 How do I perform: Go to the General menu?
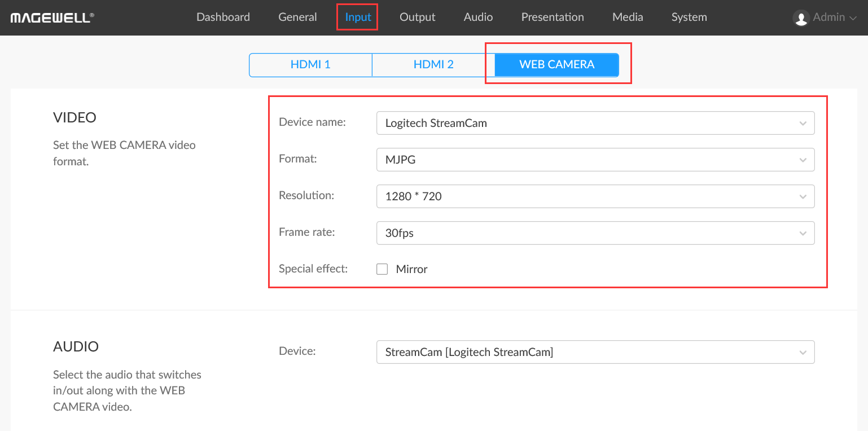[x=297, y=17]
